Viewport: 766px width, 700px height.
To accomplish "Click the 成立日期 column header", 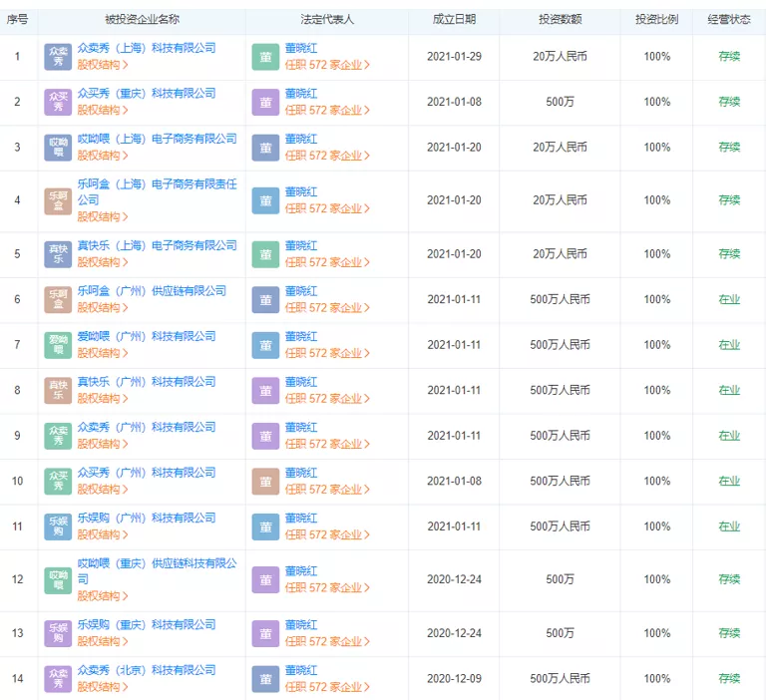I will 454,19.
